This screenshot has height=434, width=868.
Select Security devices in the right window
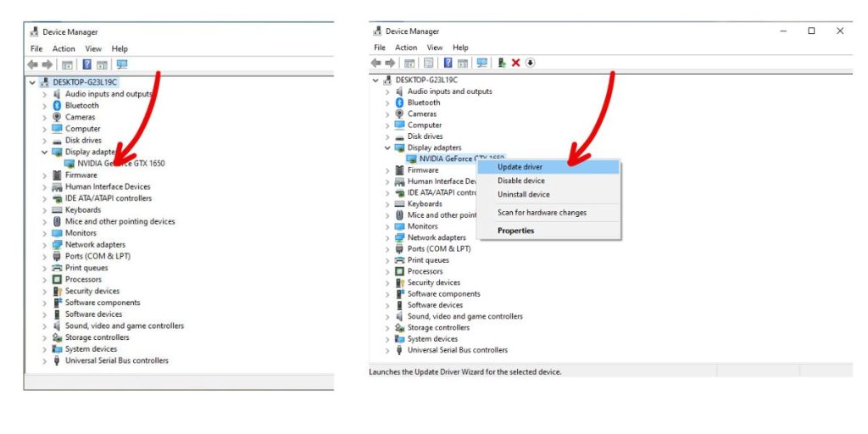pos(433,282)
